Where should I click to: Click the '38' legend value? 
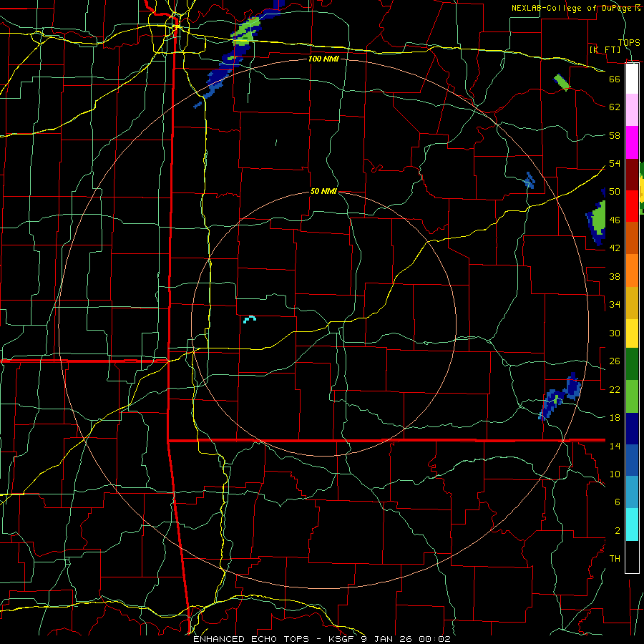coord(615,276)
